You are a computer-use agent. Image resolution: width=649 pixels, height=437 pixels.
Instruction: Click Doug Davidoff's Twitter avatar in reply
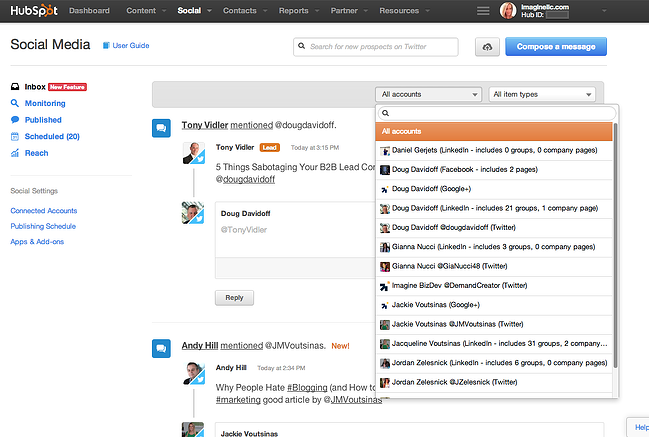tap(193, 213)
